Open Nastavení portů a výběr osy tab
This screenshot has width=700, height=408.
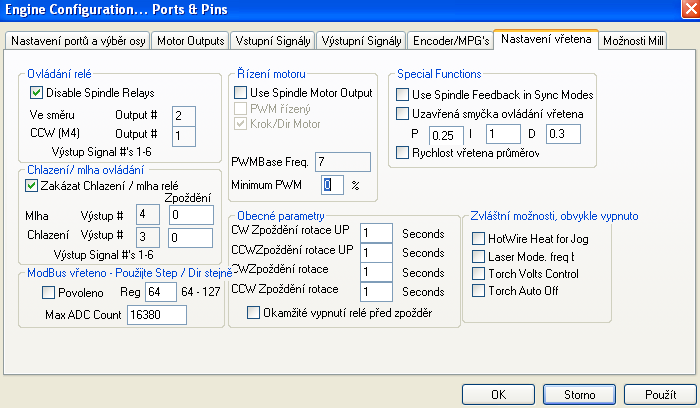pos(78,41)
